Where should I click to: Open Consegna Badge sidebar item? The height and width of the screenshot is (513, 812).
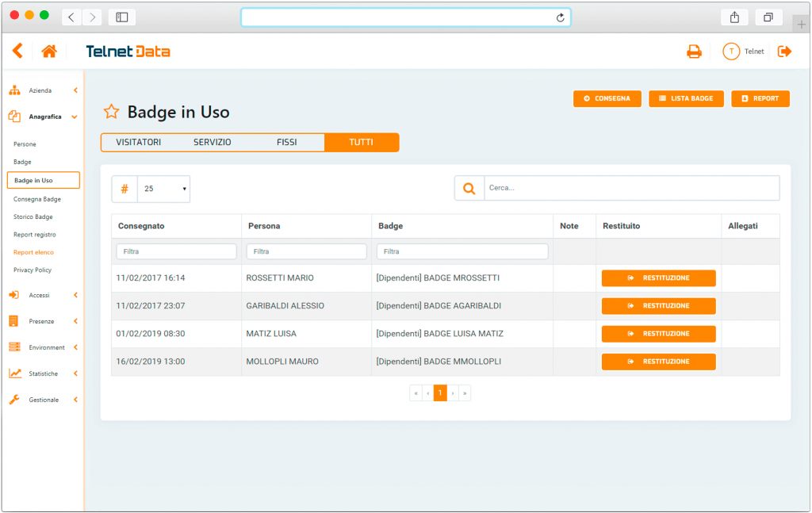pyautogui.click(x=37, y=199)
